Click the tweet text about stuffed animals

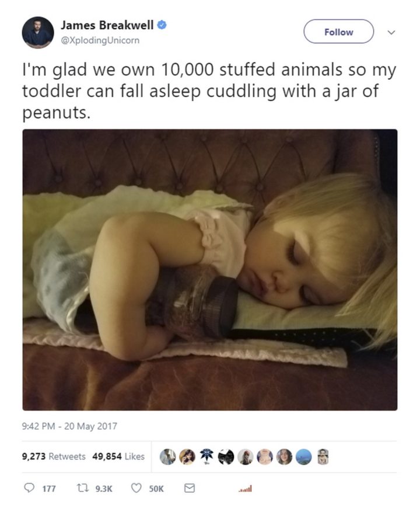pos(209,91)
